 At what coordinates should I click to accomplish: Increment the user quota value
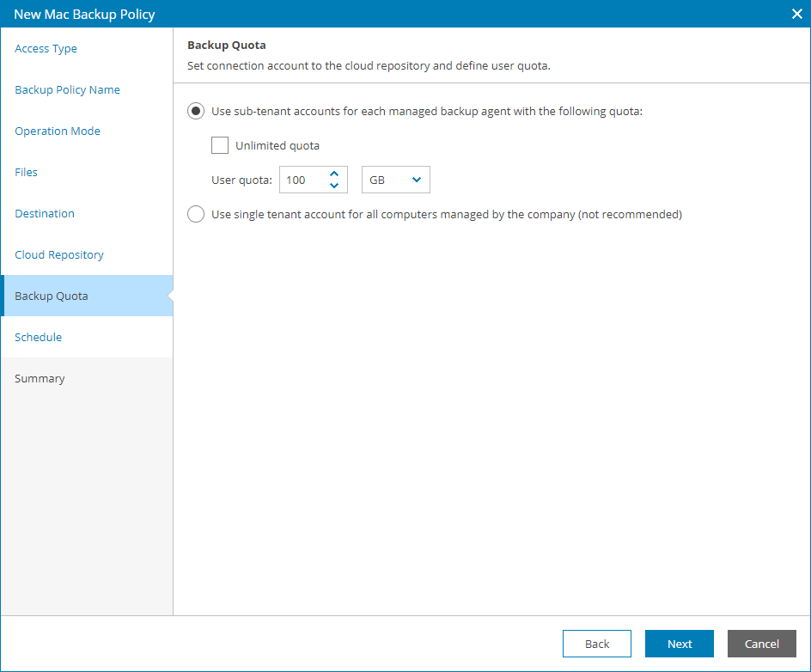pyautogui.click(x=334, y=174)
